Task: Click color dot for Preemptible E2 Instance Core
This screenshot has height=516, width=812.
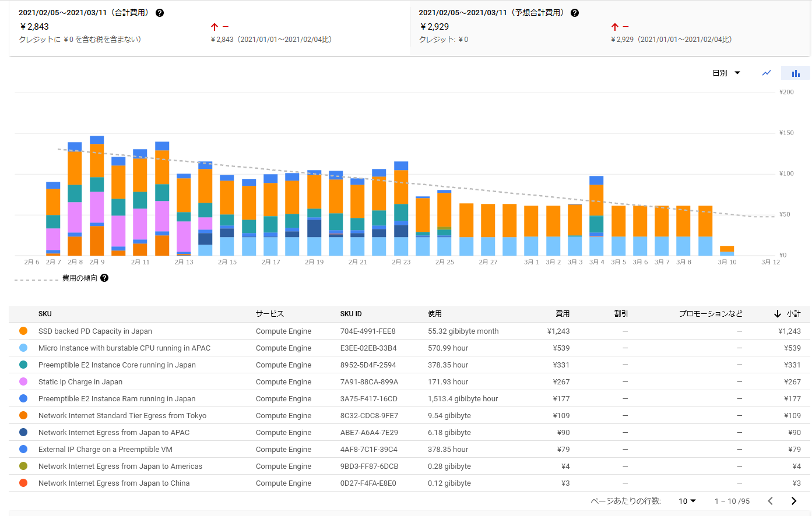Action: click(23, 365)
